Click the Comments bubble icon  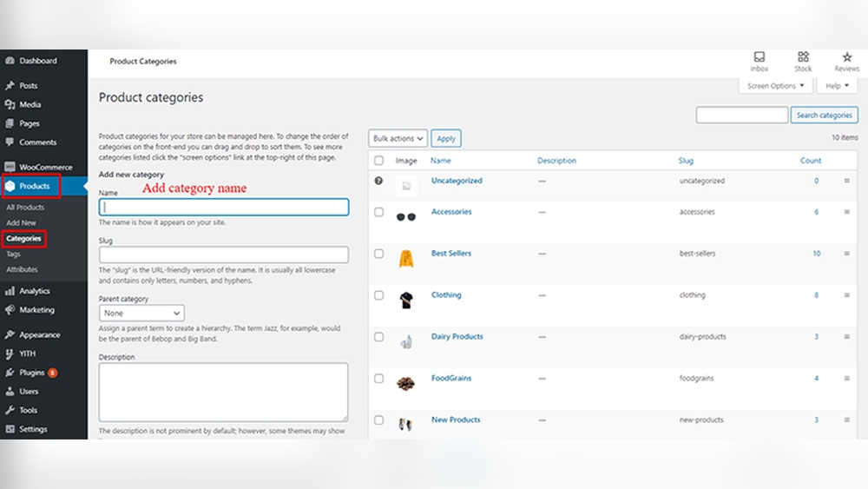[x=10, y=142]
